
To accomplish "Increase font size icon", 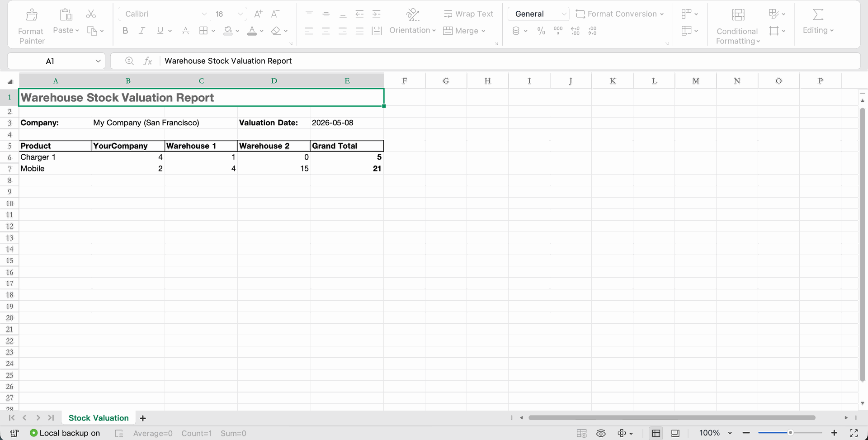I will coord(258,14).
